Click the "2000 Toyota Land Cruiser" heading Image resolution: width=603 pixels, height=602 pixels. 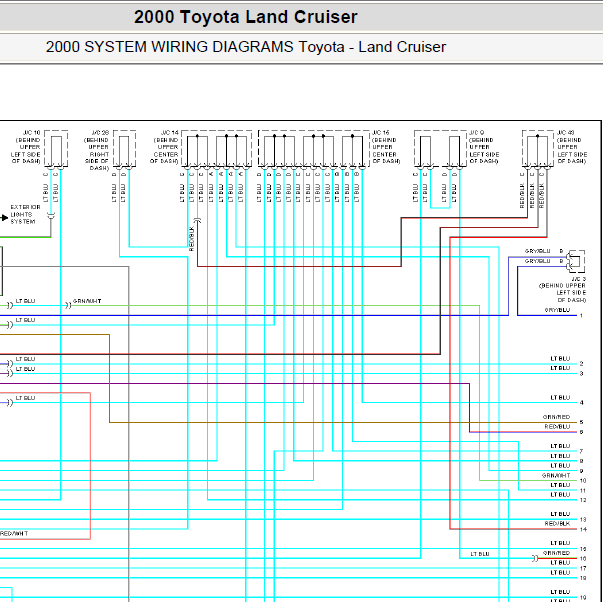(246, 17)
